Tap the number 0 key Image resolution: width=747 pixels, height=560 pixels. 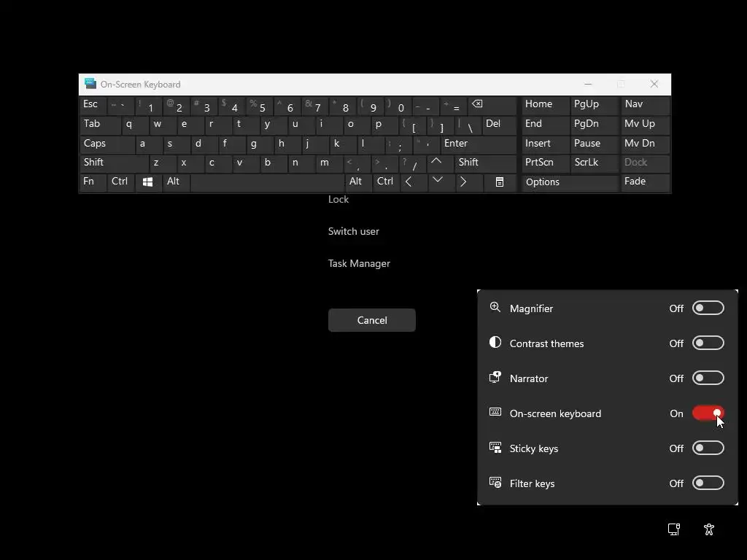(x=398, y=105)
